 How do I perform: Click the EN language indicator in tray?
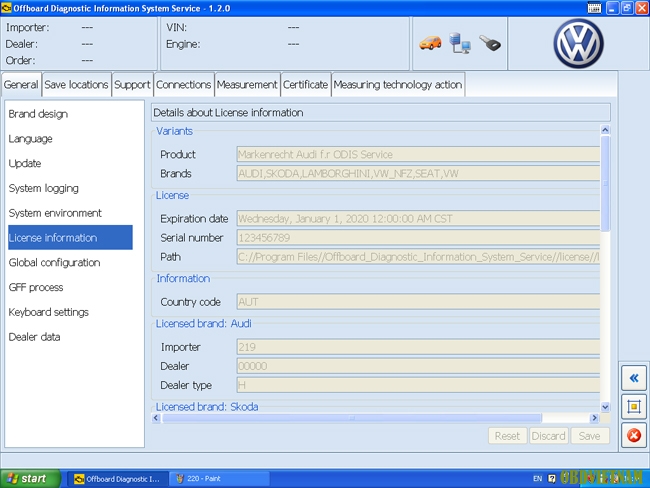tap(537, 478)
